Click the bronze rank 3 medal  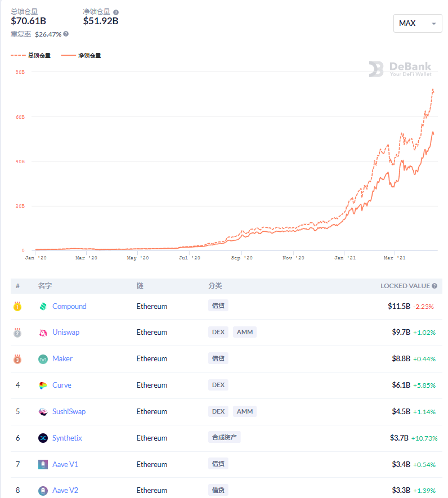click(x=17, y=359)
